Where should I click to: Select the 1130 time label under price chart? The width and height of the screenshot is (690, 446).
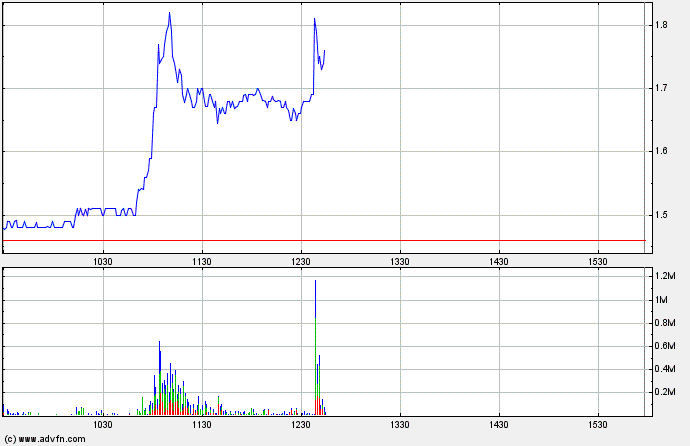pos(201,261)
